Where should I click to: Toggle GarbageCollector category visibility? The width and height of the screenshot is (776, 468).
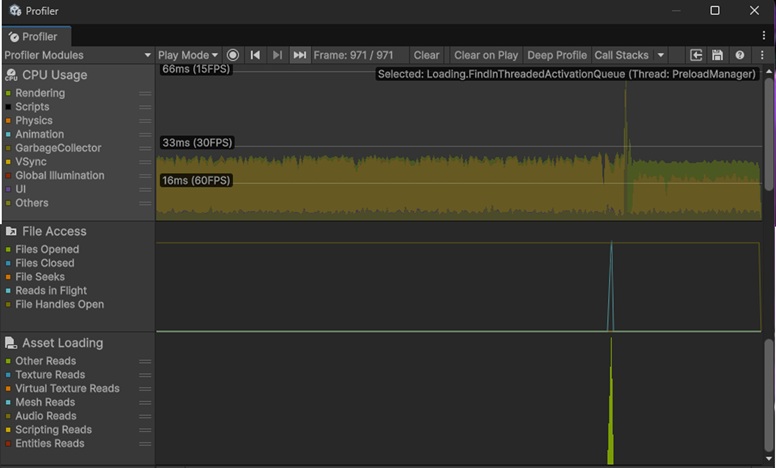[x=8, y=148]
